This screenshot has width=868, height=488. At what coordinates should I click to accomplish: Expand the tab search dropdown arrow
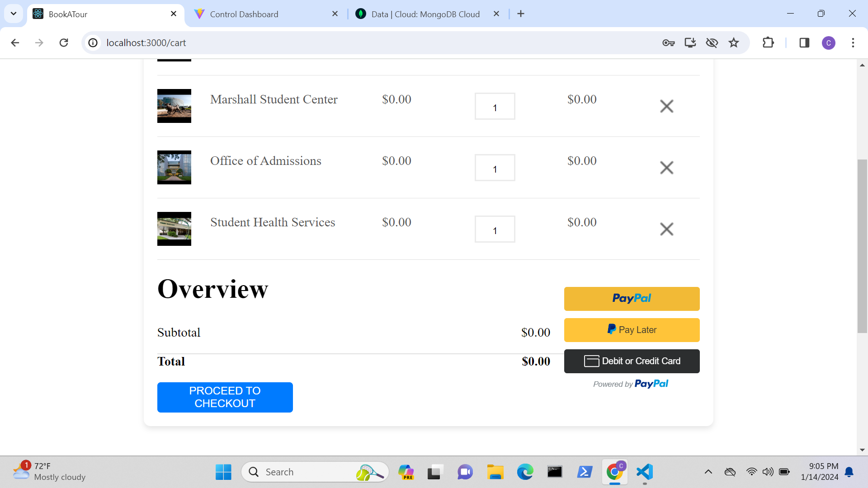pos(14,14)
